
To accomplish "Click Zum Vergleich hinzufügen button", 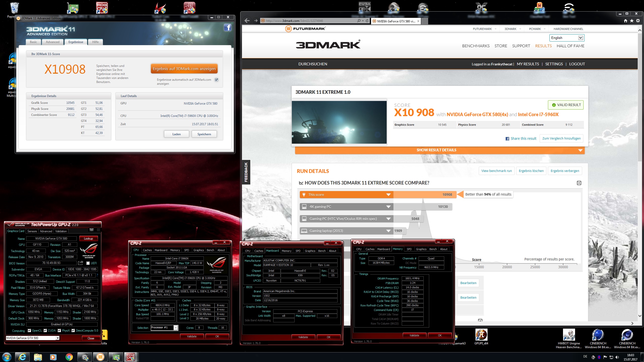I will [561, 138].
